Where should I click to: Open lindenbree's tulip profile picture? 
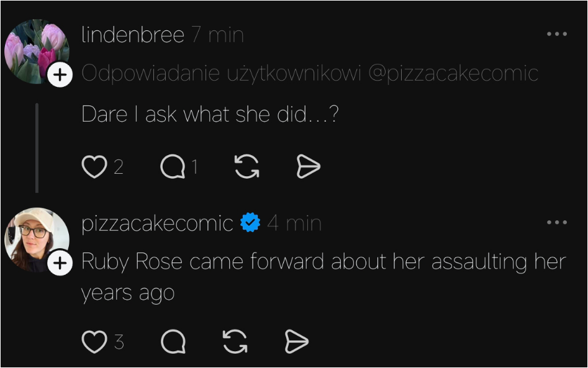click(37, 52)
